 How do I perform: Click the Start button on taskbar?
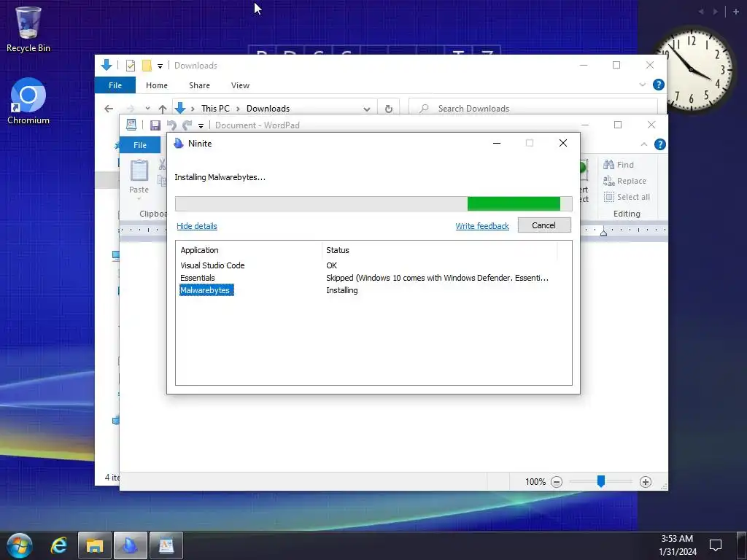19,545
